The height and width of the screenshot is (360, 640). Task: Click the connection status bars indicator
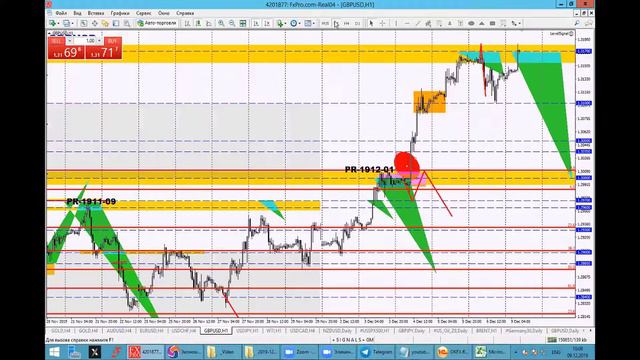click(552, 340)
